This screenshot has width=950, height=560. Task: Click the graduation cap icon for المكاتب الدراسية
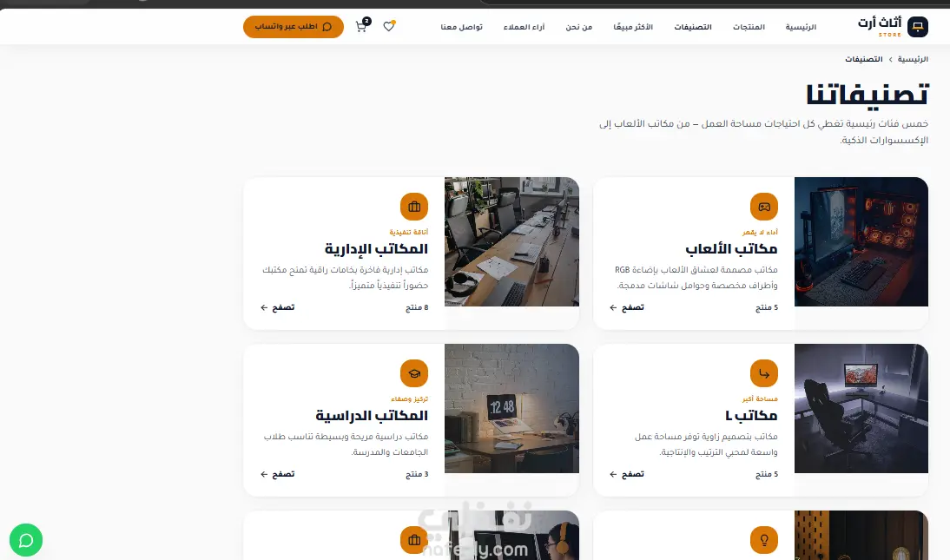point(414,373)
